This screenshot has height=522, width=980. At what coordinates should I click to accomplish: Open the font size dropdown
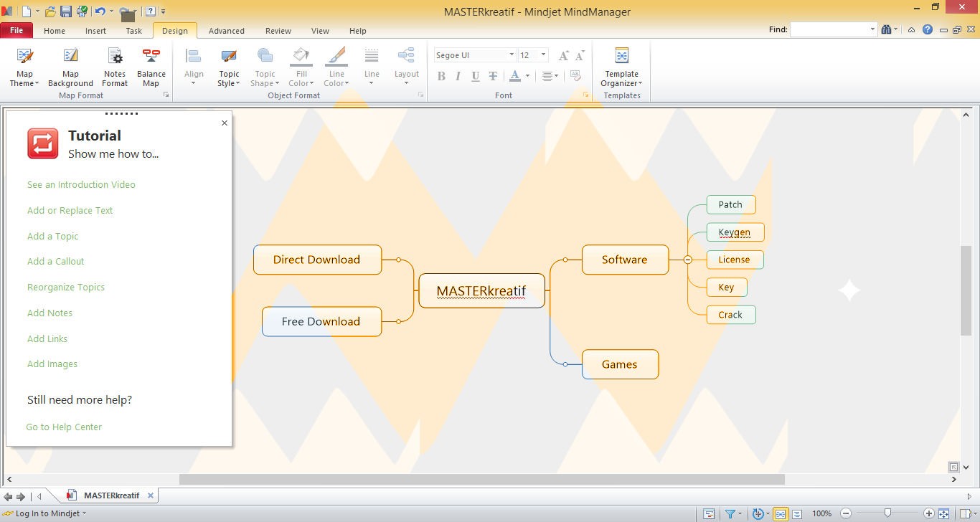[544, 55]
